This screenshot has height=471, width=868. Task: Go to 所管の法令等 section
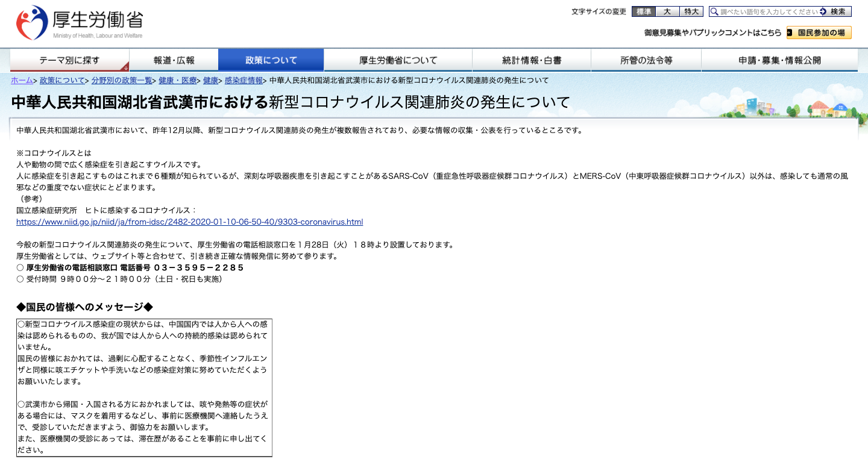[x=646, y=60]
